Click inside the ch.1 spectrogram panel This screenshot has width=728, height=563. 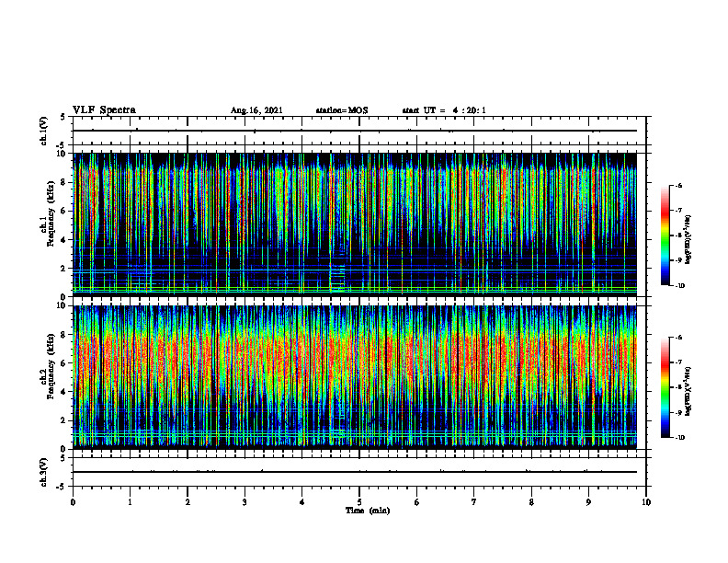(x=355, y=224)
